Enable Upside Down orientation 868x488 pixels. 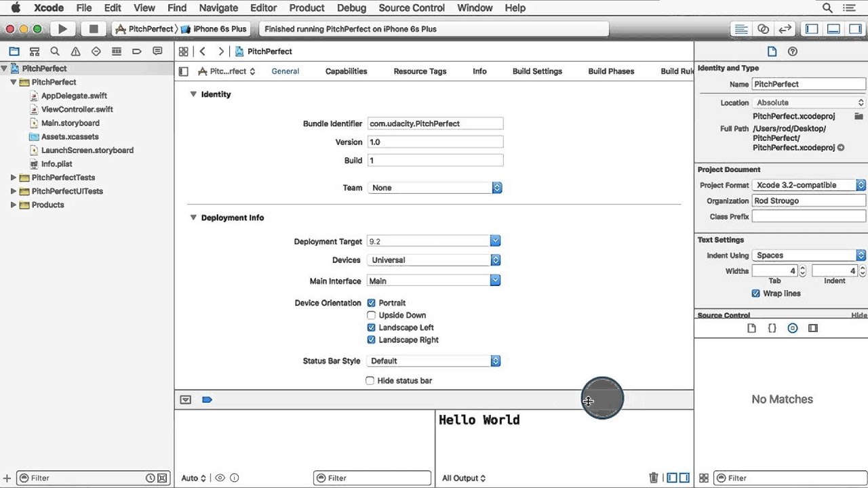(371, 315)
